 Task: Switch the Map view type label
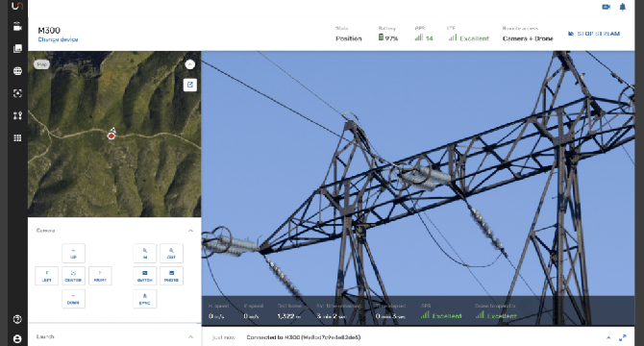click(x=41, y=64)
